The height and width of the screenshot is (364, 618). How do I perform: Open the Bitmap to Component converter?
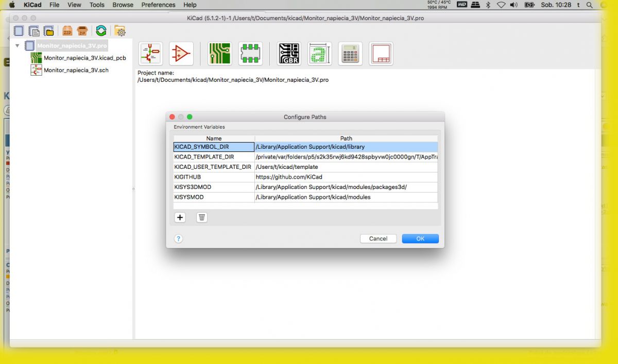coord(320,54)
